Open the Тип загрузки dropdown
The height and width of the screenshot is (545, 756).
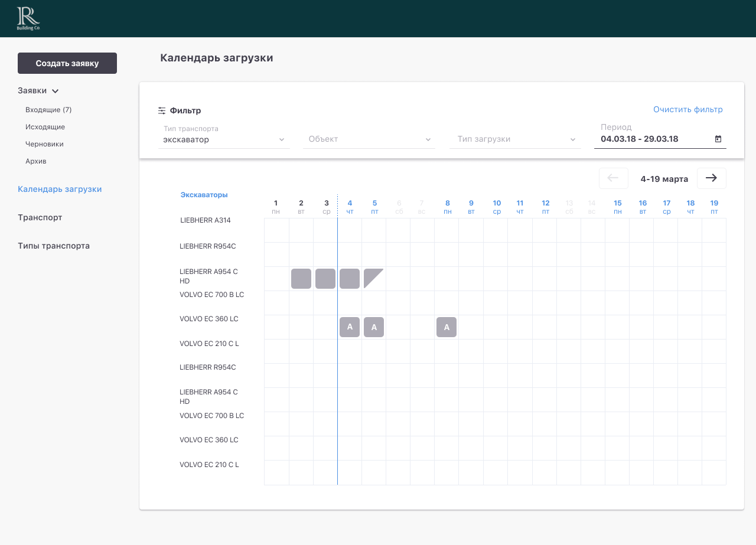coord(515,139)
